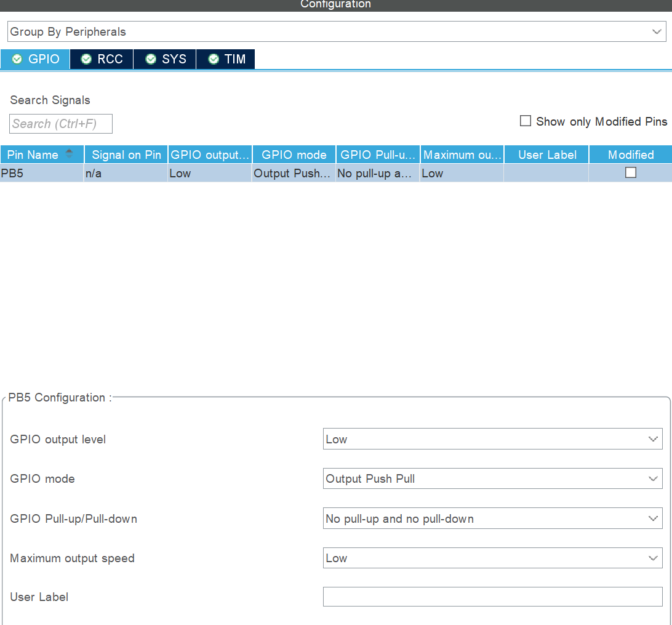Click the chevron on the GPIO mode dropdown
The image size is (672, 625).
653,478
